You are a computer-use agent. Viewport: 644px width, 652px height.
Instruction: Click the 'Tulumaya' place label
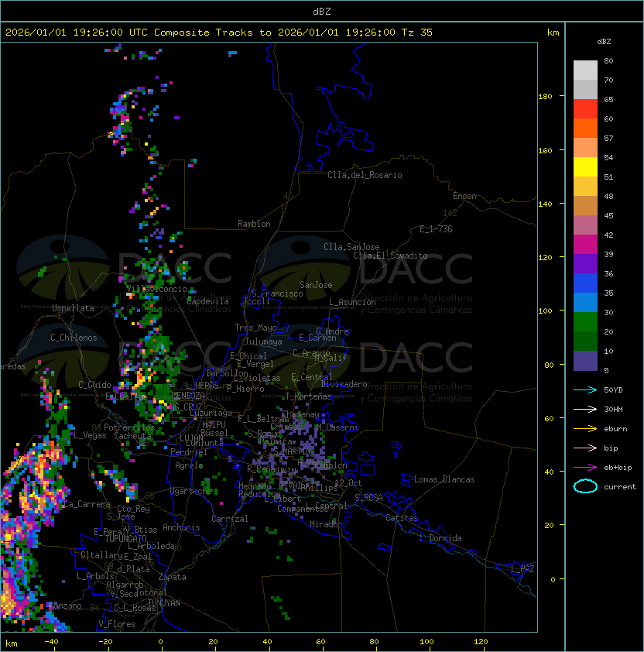(x=264, y=341)
